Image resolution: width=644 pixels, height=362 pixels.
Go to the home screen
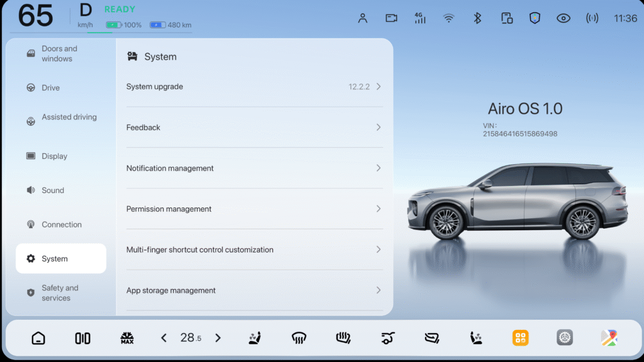tap(38, 337)
